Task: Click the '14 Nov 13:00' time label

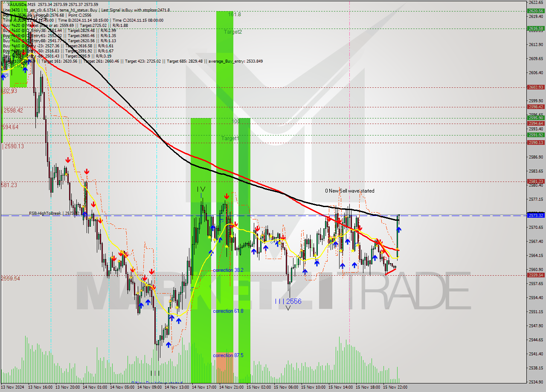Action: click(177, 387)
